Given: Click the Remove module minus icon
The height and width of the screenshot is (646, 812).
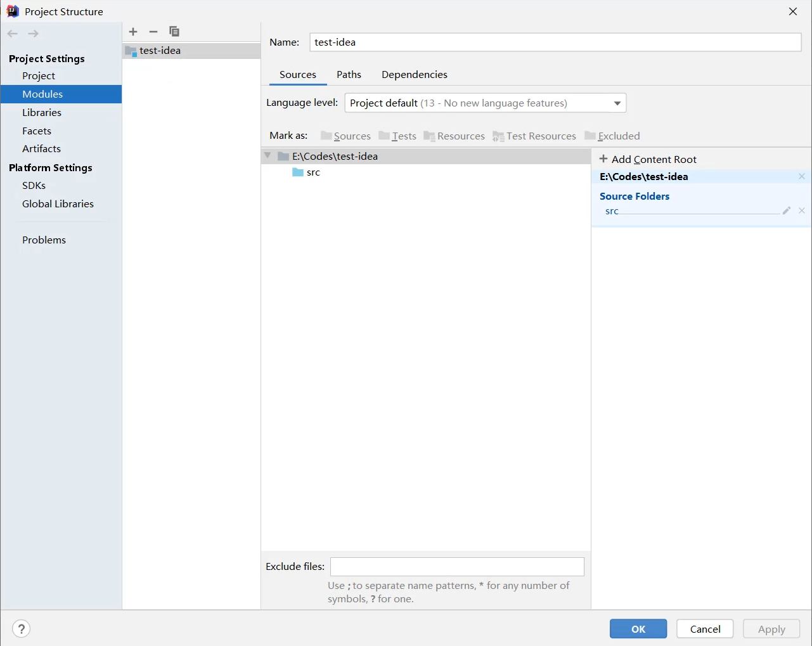Looking at the screenshot, I should click(153, 32).
